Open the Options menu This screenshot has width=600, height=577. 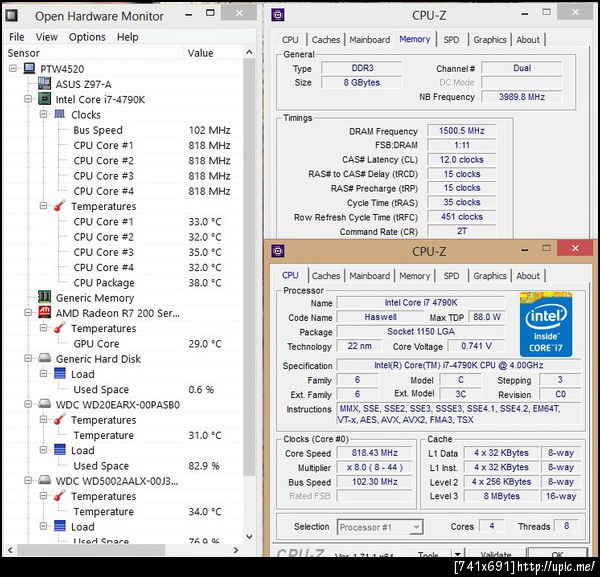tap(87, 37)
